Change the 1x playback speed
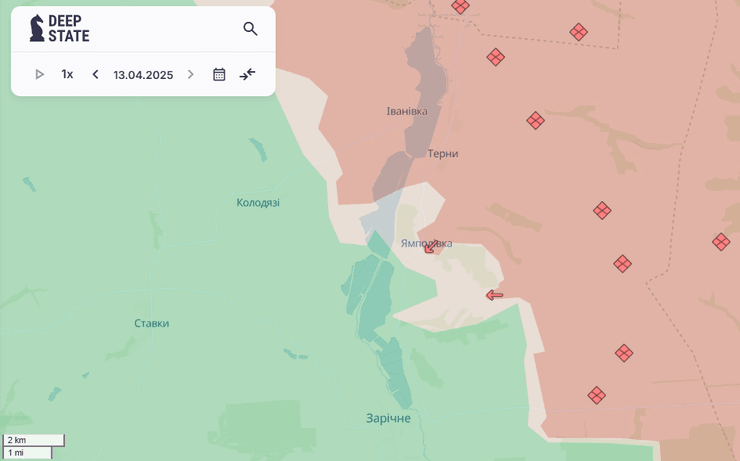 coord(67,74)
